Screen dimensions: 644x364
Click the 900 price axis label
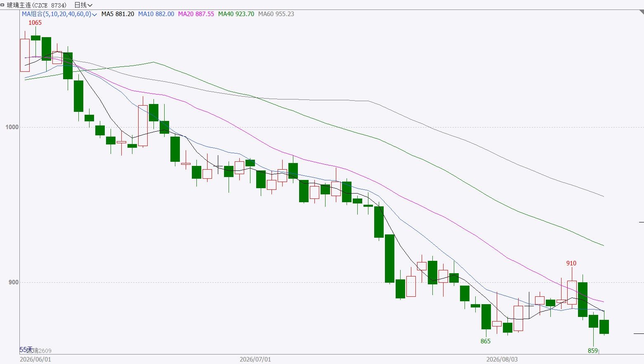coord(14,282)
